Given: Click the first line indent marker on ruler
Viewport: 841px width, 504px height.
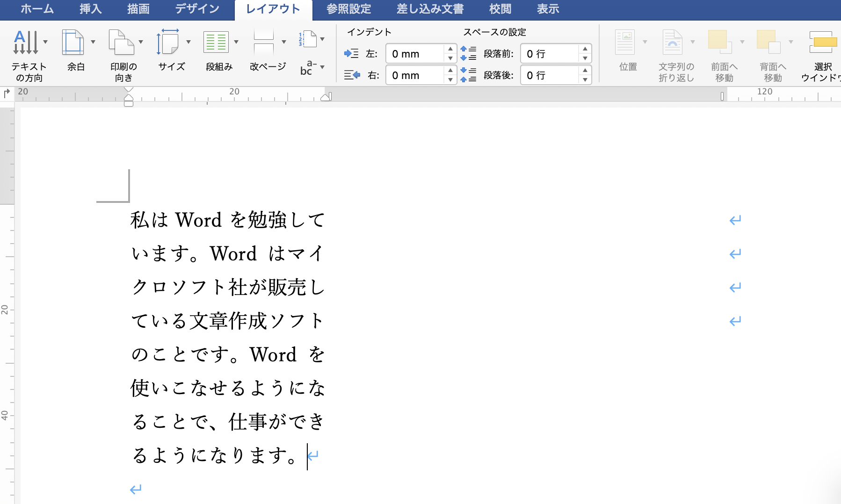Looking at the screenshot, I should [129, 89].
